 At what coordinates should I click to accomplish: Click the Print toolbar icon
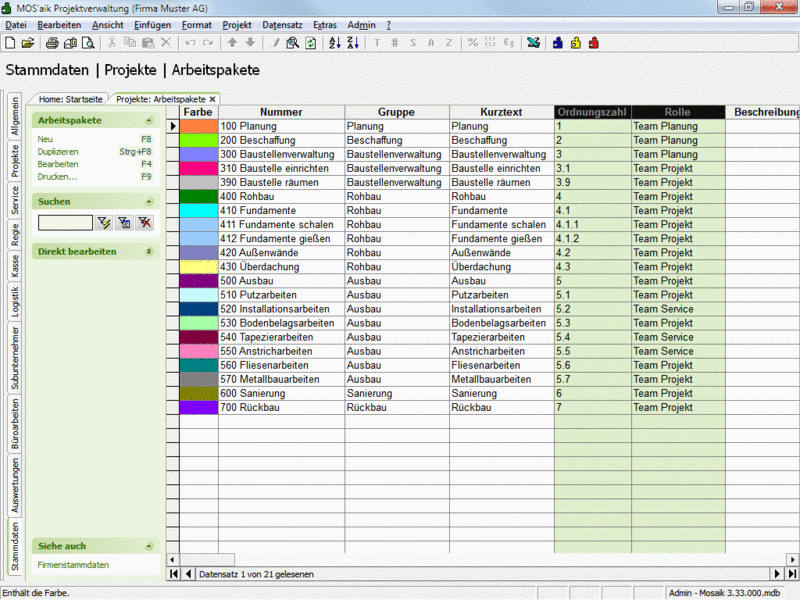(x=52, y=43)
